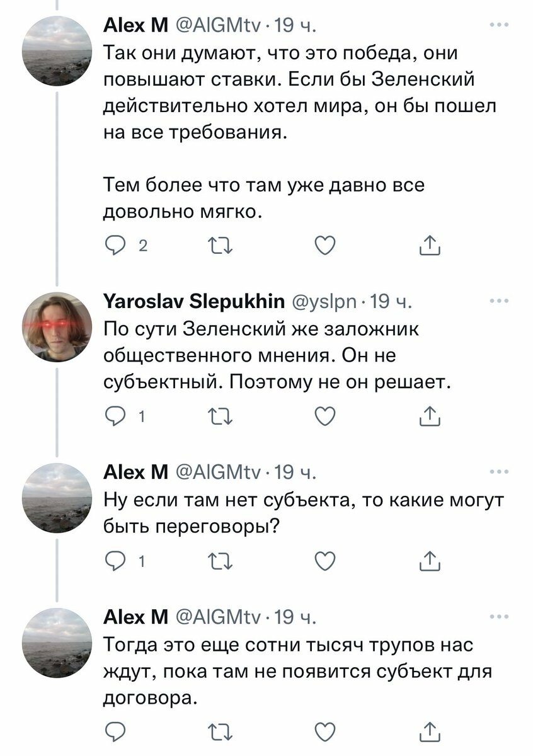Share the tweet ending 'субъект для договора'
This screenshot has width=533, height=756.
(428, 731)
